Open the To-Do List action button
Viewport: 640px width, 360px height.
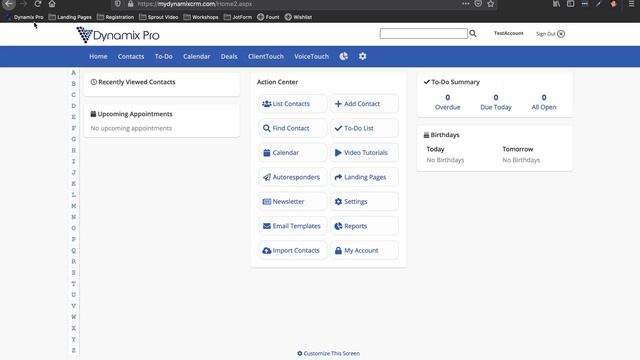pos(364,128)
